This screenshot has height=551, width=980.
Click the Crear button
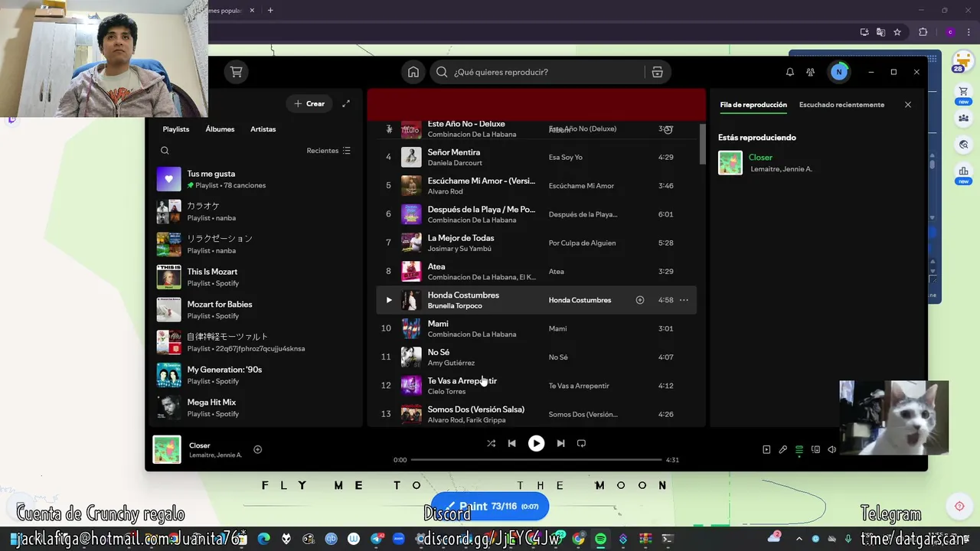coord(309,103)
